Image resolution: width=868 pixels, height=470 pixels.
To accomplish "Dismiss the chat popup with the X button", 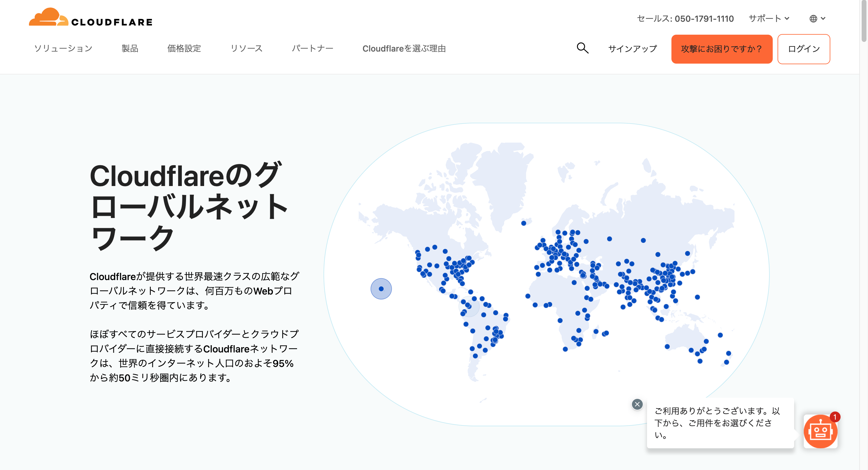I will pos(637,404).
